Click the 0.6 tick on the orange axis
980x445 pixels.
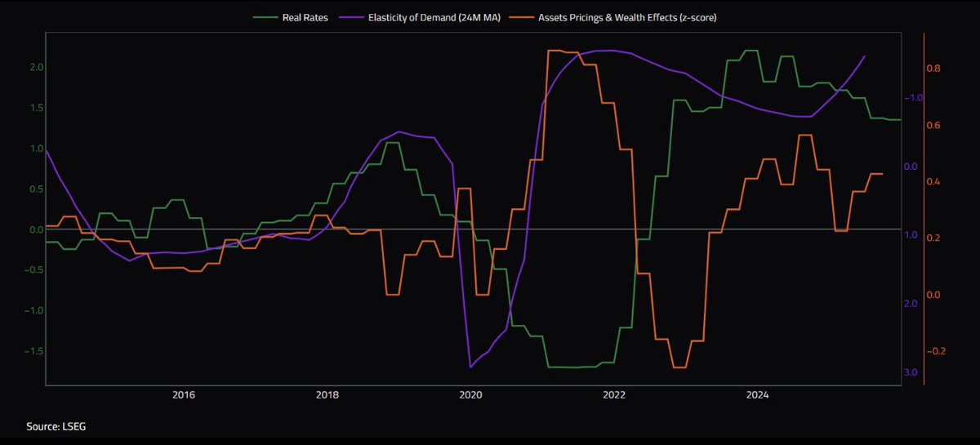click(934, 125)
